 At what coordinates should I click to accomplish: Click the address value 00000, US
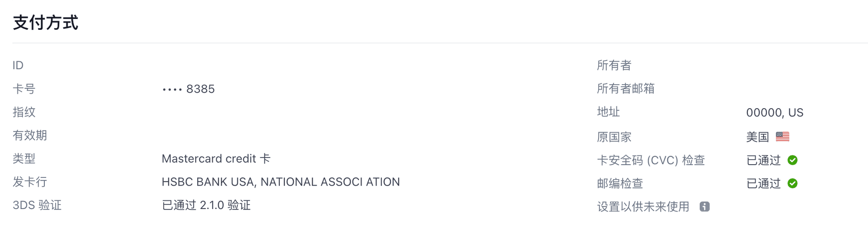[775, 113]
